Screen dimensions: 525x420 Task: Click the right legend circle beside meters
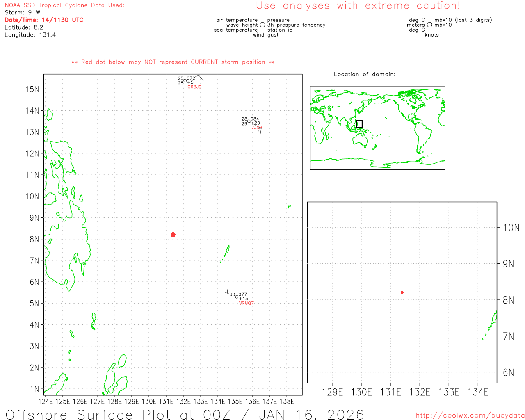click(x=429, y=25)
